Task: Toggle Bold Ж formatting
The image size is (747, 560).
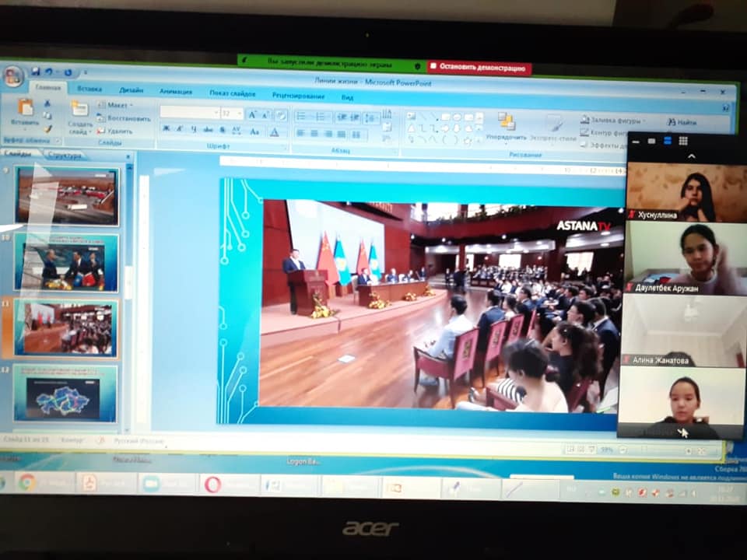Action: point(166,129)
